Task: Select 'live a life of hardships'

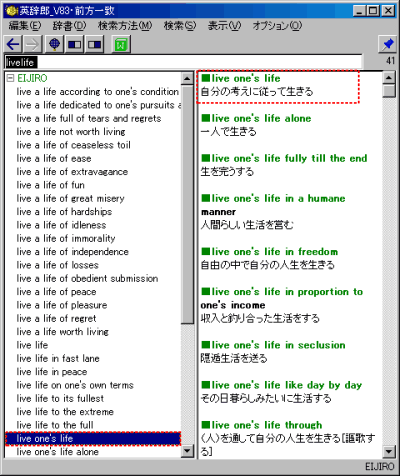Action: pos(64,212)
